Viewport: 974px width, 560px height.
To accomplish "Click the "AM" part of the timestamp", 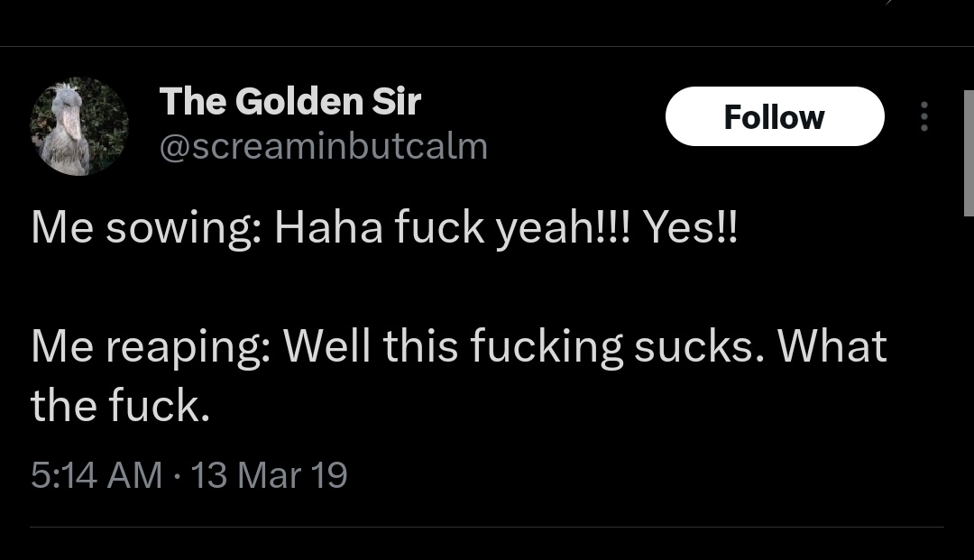I will (x=134, y=475).
